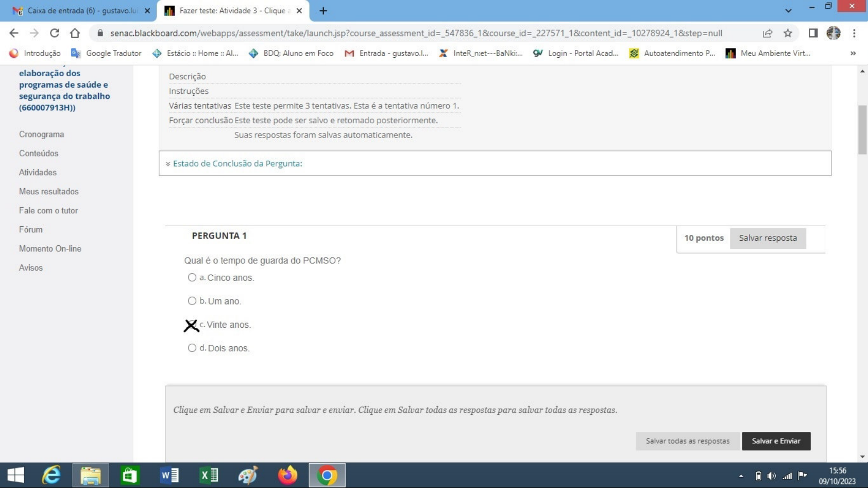The width and height of the screenshot is (868, 488).
Task: Click the browser address bar URL
Action: (x=416, y=33)
